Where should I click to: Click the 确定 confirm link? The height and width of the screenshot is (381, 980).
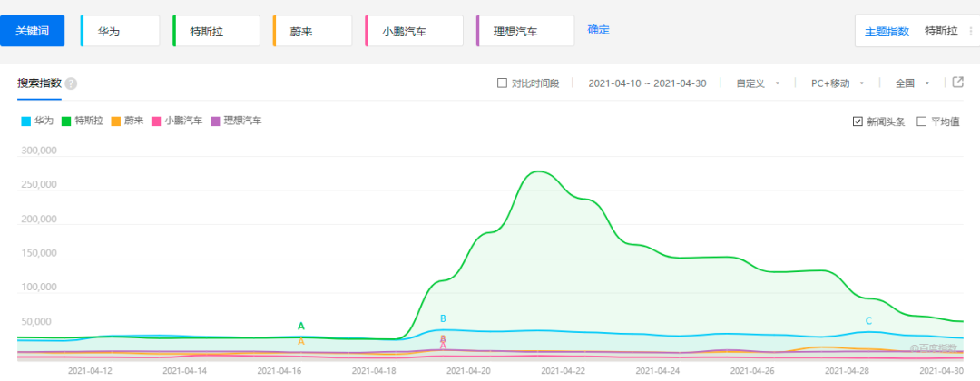coord(598,29)
